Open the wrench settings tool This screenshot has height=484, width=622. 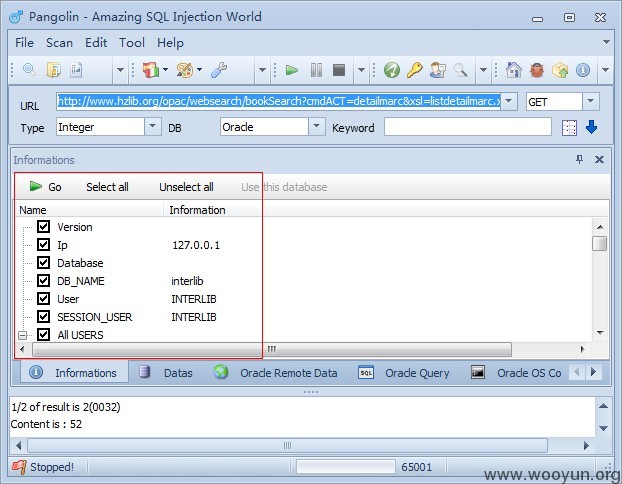pyautogui.click(x=219, y=70)
